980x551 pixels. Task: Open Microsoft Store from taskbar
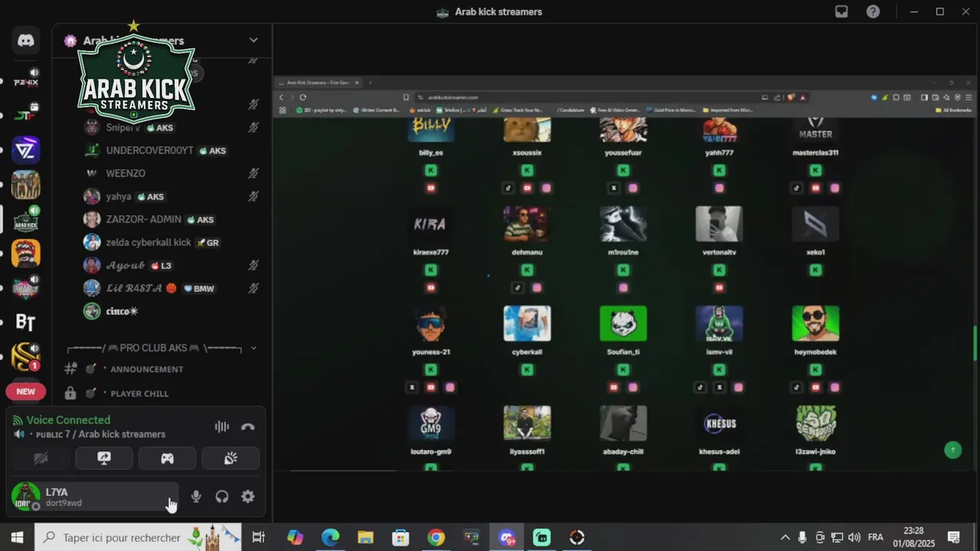click(400, 537)
